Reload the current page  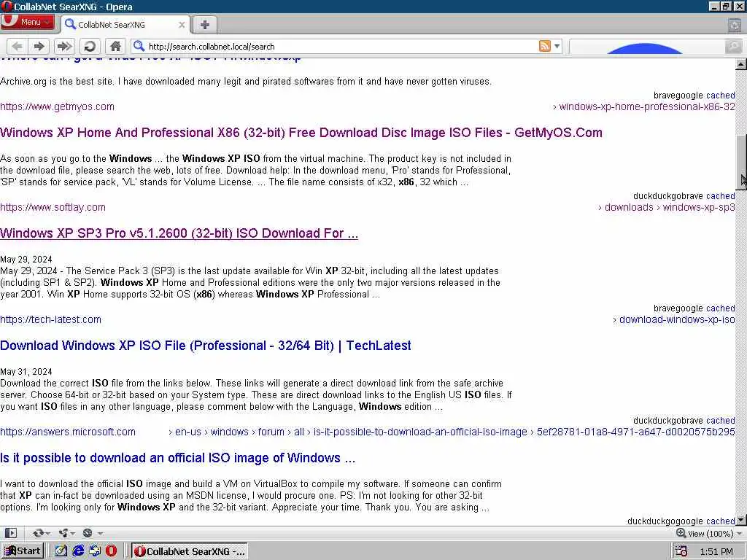click(x=89, y=46)
